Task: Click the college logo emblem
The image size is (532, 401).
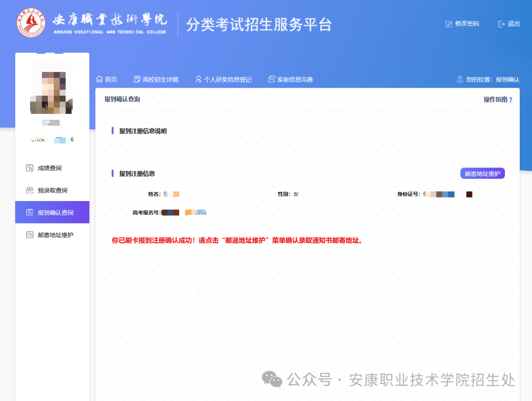Action: point(31,23)
